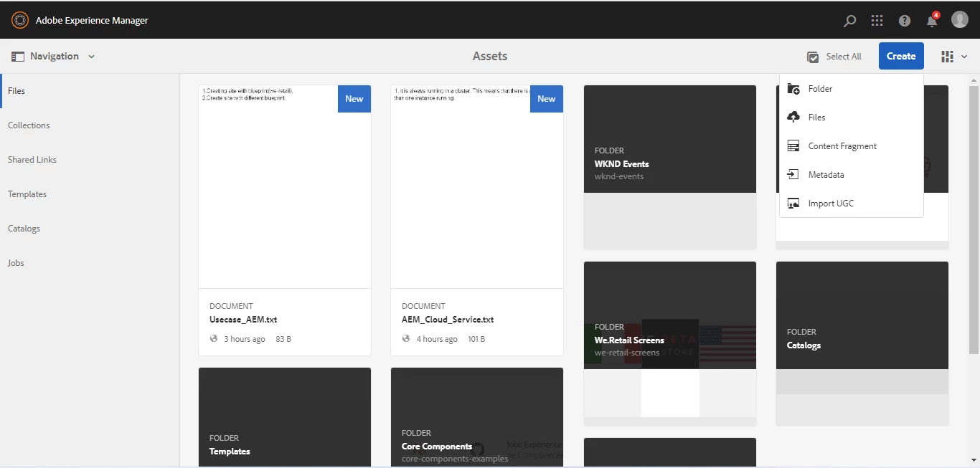980x468 pixels.
Task: Click the New badge on Usecase_AEM.txt
Action: [x=354, y=99]
